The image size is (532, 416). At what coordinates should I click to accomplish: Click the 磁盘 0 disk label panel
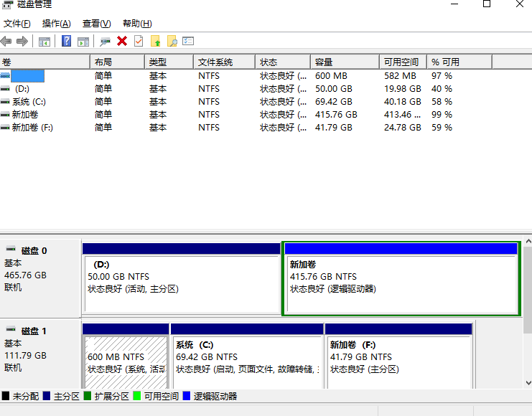click(x=40, y=279)
